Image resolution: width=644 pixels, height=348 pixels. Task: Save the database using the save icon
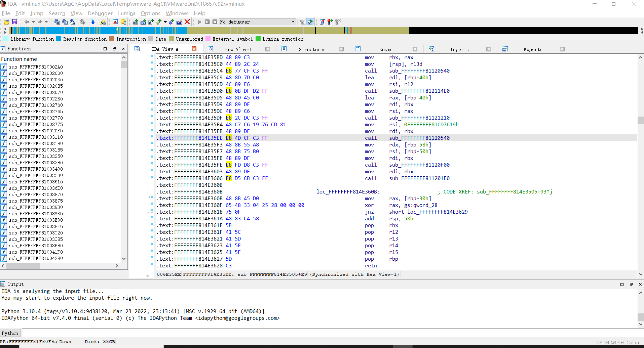(15, 22)
